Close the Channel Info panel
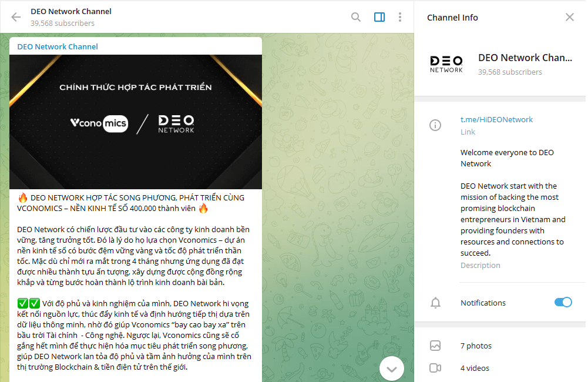Viewport: 588px width, 382px height. (x=569, y=17)
